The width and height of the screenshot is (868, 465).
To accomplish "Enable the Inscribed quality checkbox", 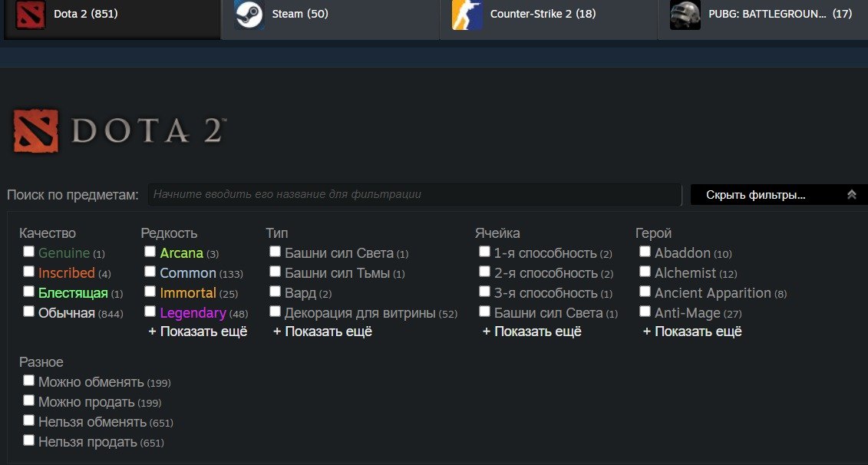I will [29, 272].
